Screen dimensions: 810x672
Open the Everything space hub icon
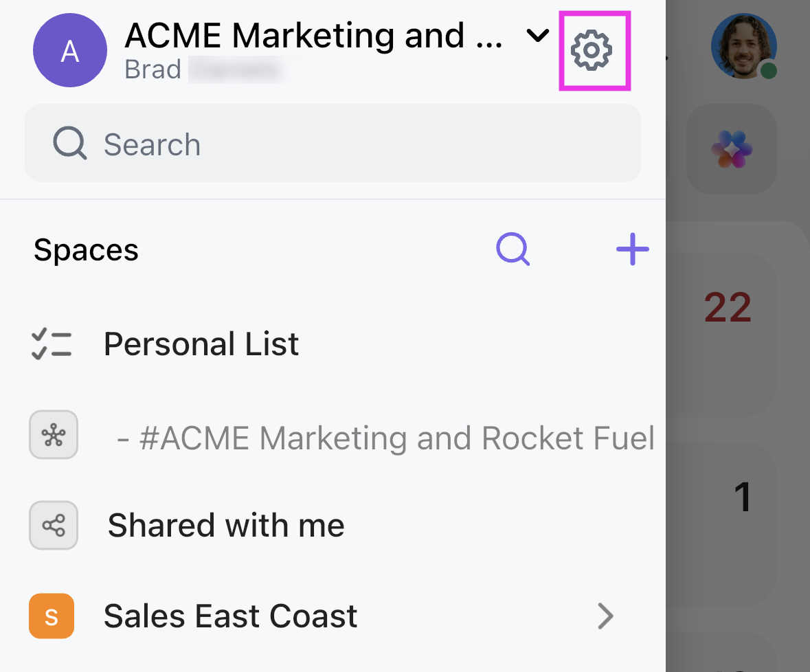[x=54, y=435]
